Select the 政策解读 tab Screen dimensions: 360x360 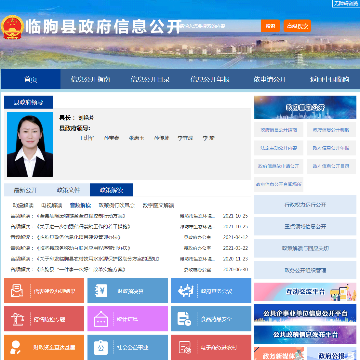(x=111, y=190)
